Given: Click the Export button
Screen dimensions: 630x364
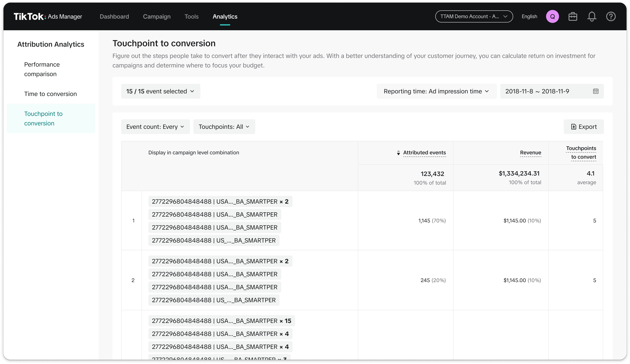Looking at the screenshot, I should pyautogui.click(x=583, y=127).
